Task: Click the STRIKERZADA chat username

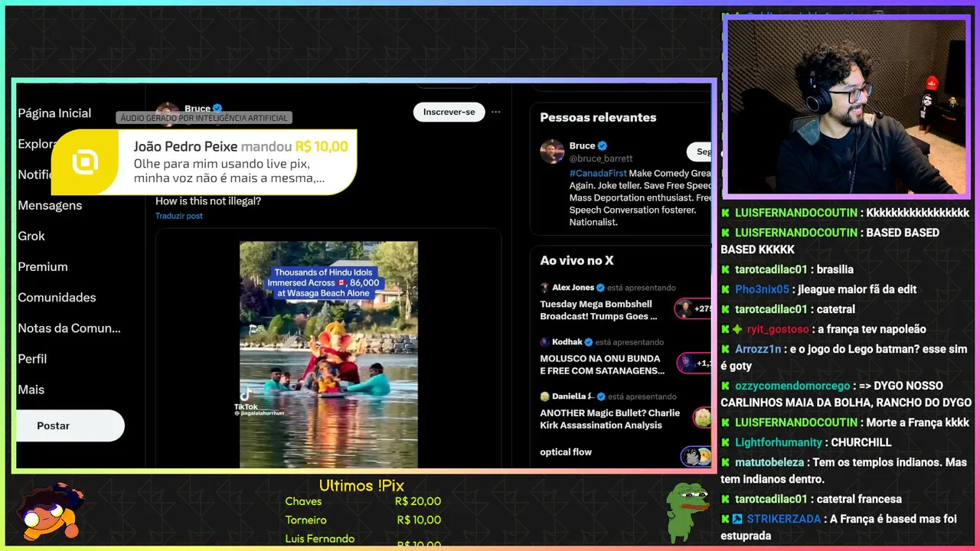Action: pos(783,519)
